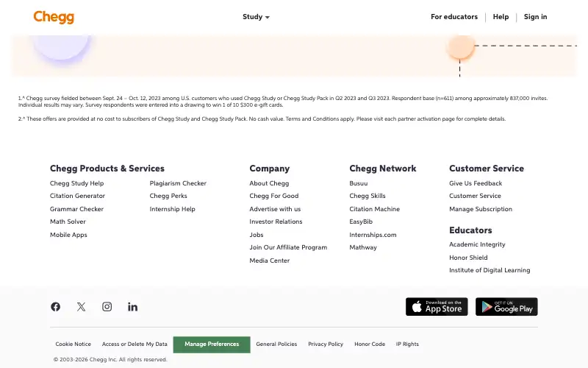Open Internships.com link
This screenshot has width=588, height=368.
[x=373, y=235]
